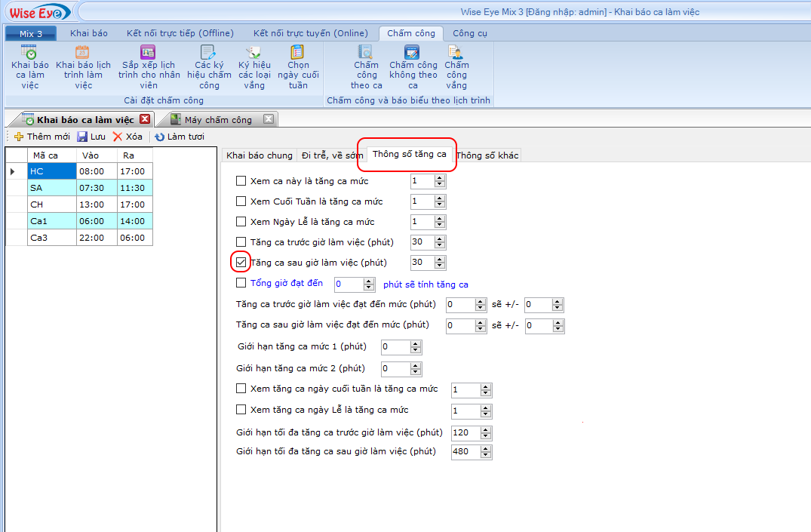The width and height of the screenshot is (811, 532).
Task: Close the Máy chấm công tab
Action: tap(268, 120)
